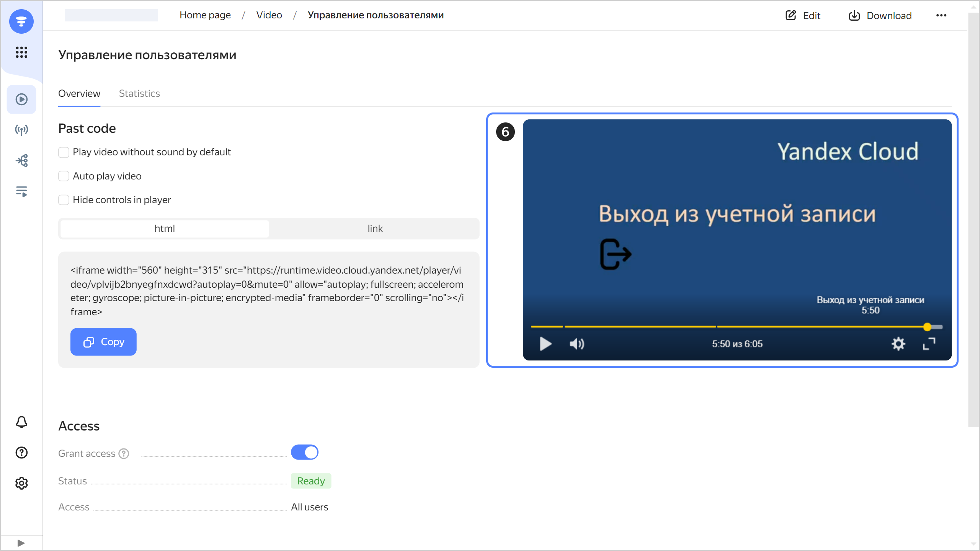
Task: Copy the iframe embed code
Action: tap(103, 342)
